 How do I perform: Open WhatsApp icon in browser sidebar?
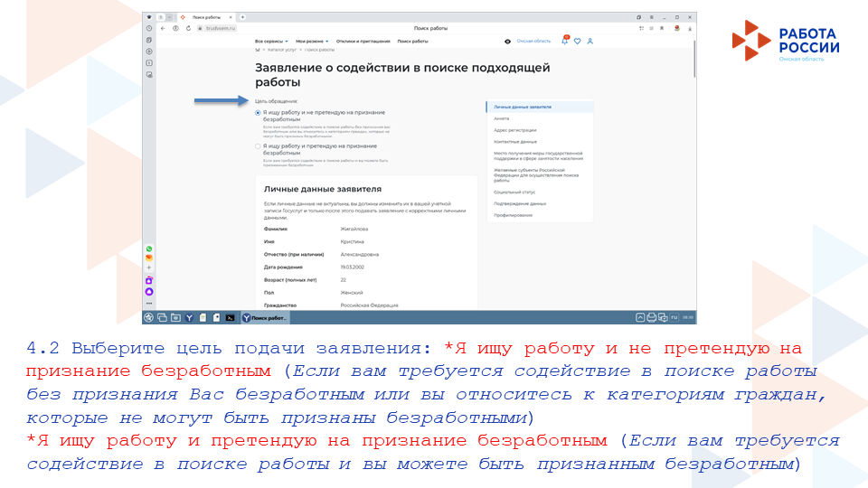click(149, 249)
